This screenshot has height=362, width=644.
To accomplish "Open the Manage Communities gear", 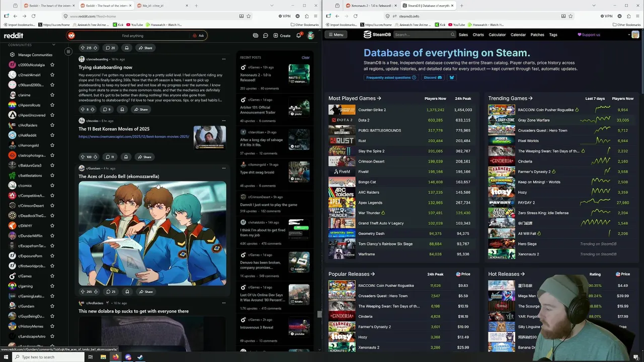I will click(12, 55).
